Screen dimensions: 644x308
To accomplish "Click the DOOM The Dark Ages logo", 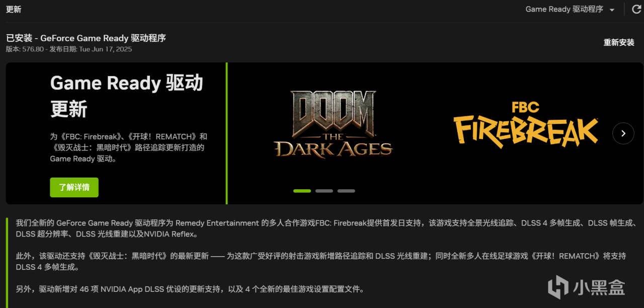I will point(333,123).
